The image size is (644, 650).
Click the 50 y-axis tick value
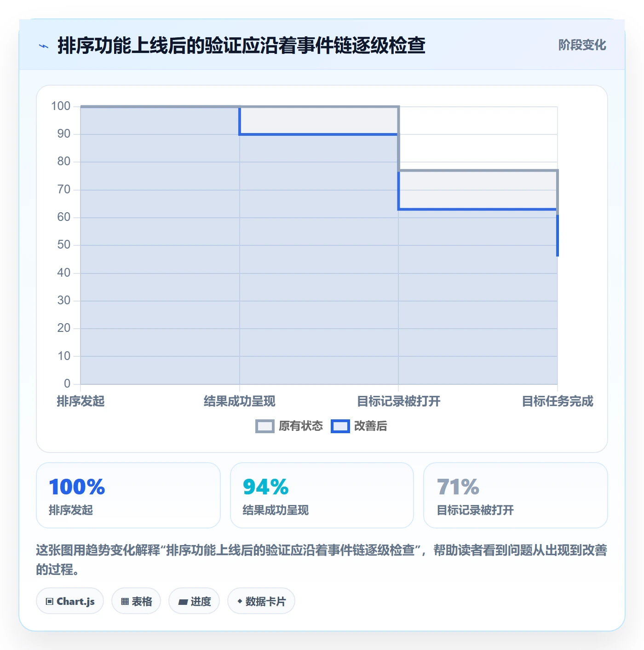pos(64,245)
